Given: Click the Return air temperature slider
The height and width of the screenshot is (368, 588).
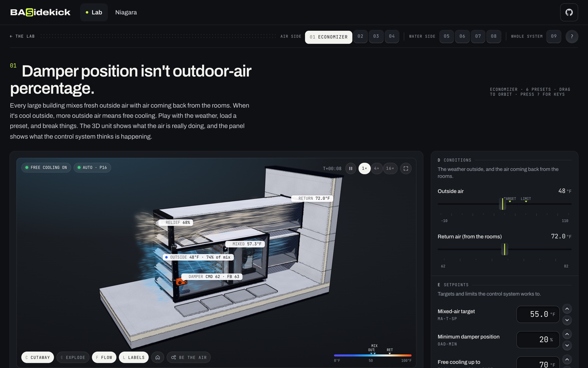Looking at the screenshot, I should [x=505, y=249].
